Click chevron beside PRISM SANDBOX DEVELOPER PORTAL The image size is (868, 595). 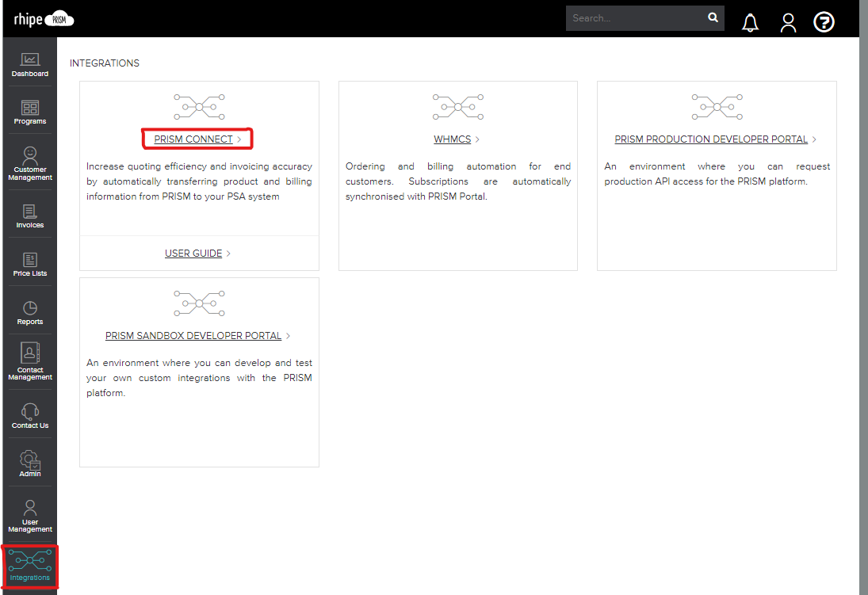[288, 336]
